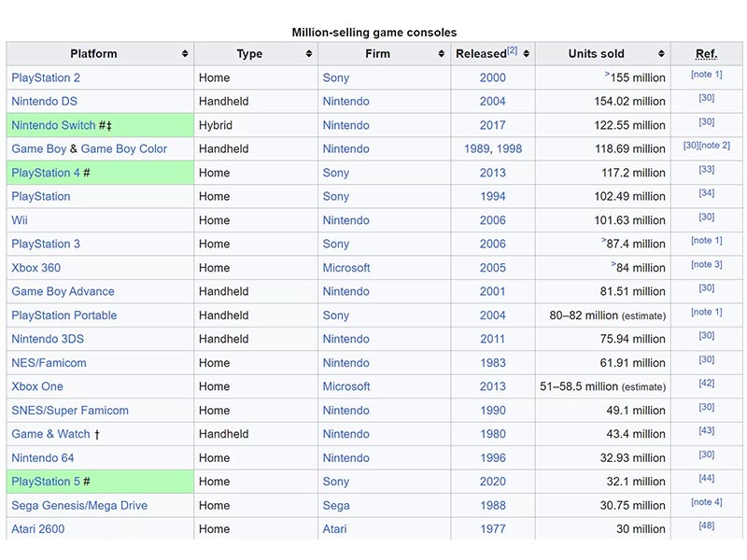The height and width of the screenshot is (560, 747).
Task: Open the [note 4] reference for Sega Genesis
Action: click(x=707, y=502)
